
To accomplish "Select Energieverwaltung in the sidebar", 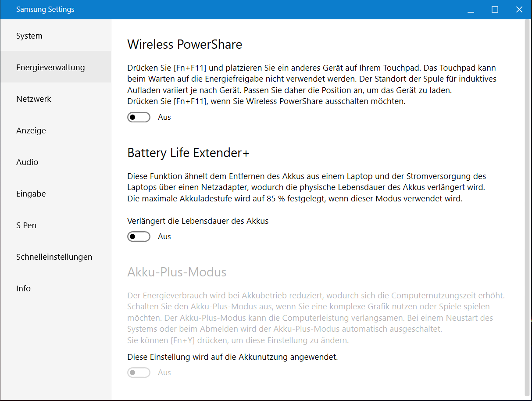I will coord(56,68).
